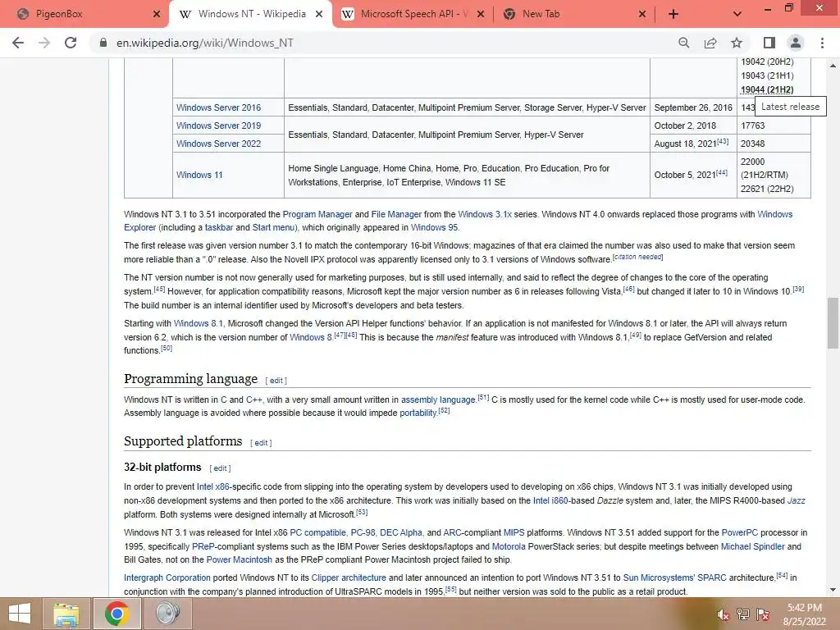Viewport: 840px width, 630px height.
Task: Open the portability link
Action: tap(418, 413)
